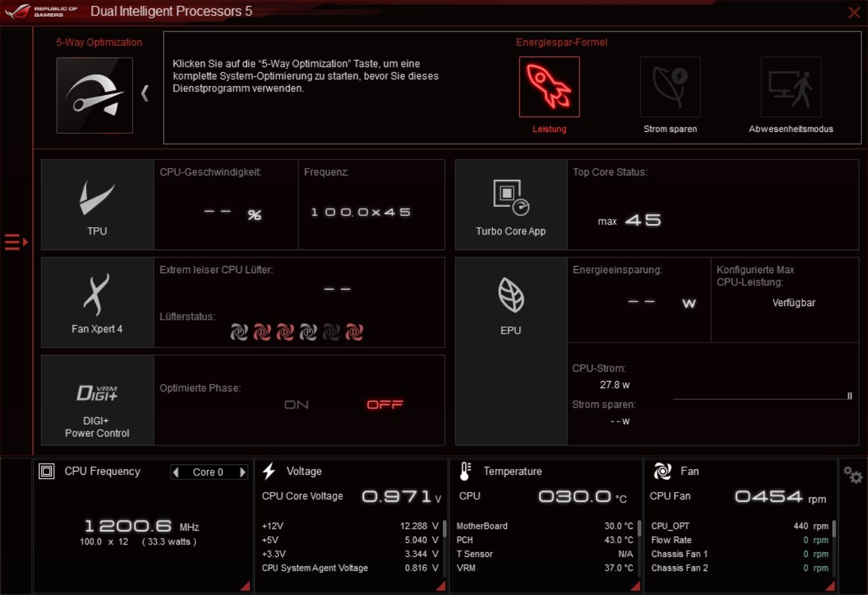Click the first fan status icon
868x595 pixels.
239,332
